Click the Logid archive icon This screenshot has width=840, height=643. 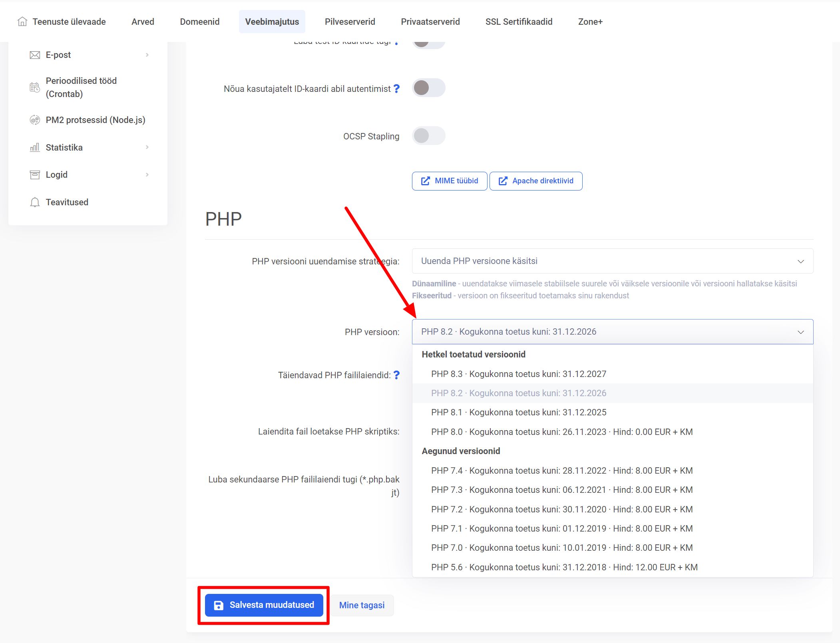click(35, 175)
